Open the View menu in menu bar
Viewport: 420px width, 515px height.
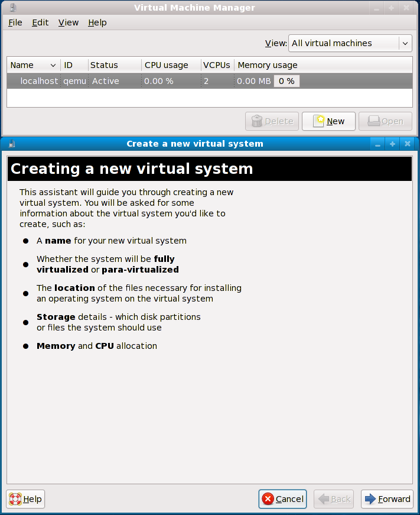click(x=69, y=22)
